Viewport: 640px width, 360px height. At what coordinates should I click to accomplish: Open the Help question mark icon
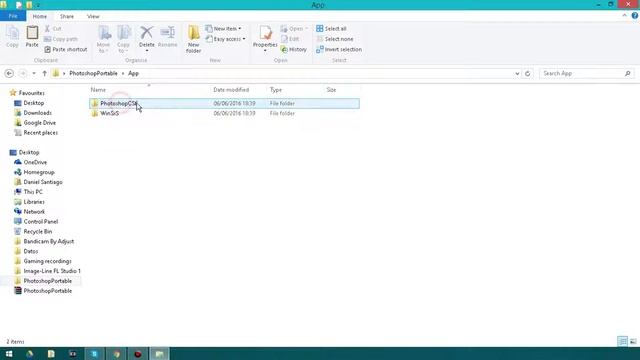coord(635,16)
